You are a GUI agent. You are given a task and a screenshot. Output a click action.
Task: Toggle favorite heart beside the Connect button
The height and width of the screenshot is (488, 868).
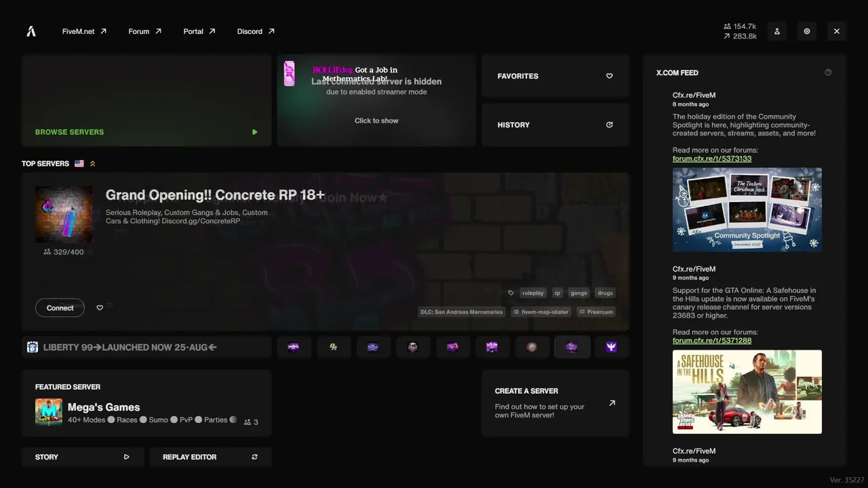(100, 308)
